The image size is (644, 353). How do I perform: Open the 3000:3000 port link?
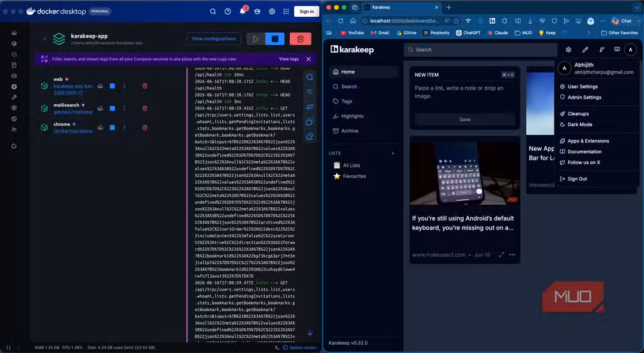[x=68, y=93]
